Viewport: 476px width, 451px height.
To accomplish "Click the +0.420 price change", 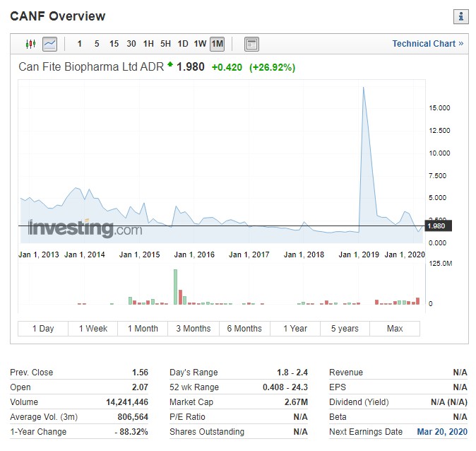I will pos(227,67).
